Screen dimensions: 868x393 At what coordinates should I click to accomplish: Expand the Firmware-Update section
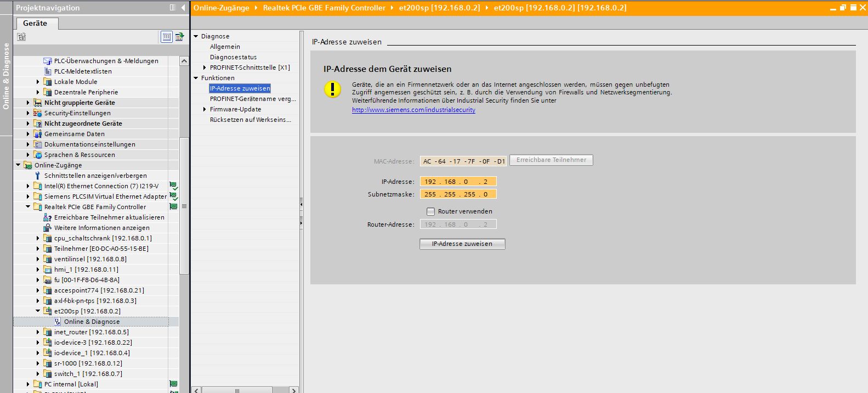pyautogui.click(x=205, y=109)
